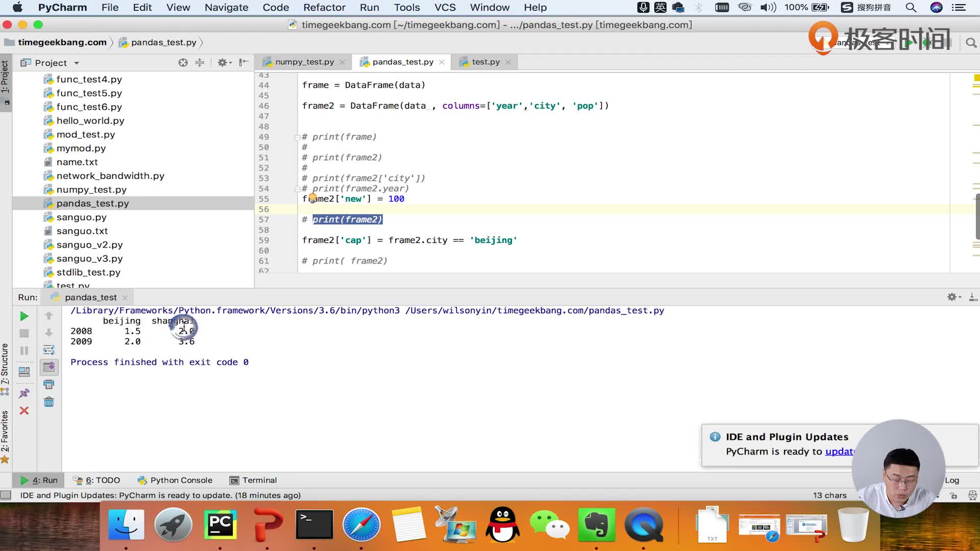The width and height of the screenshot is (980, 551).
Task: Click the update link in notification
Action: (x=839, y=452)
